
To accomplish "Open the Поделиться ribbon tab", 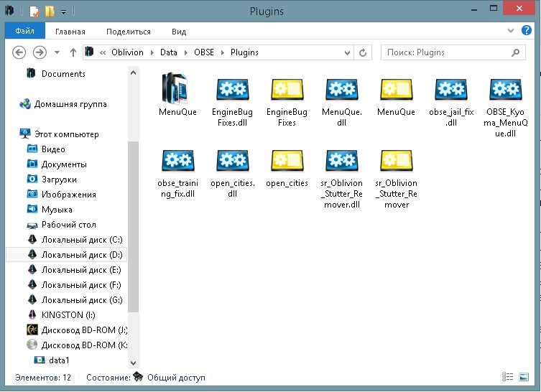I will click(x=129, y=32).
